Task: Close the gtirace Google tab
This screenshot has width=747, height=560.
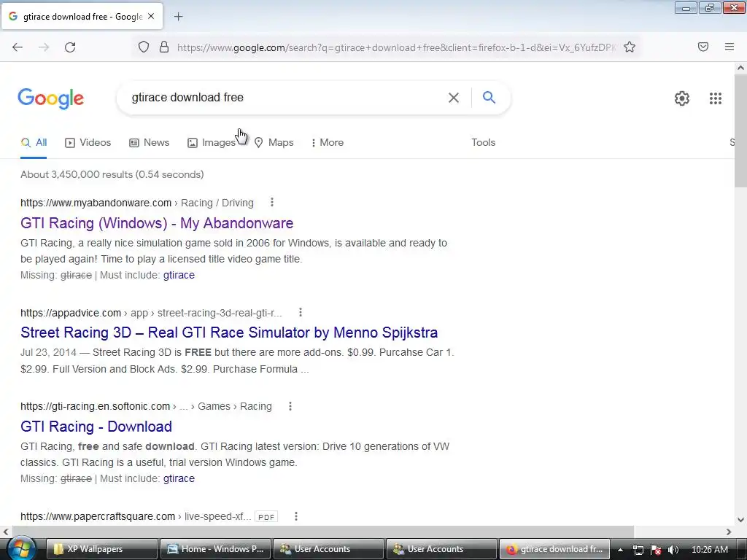Action: point(151,16)
